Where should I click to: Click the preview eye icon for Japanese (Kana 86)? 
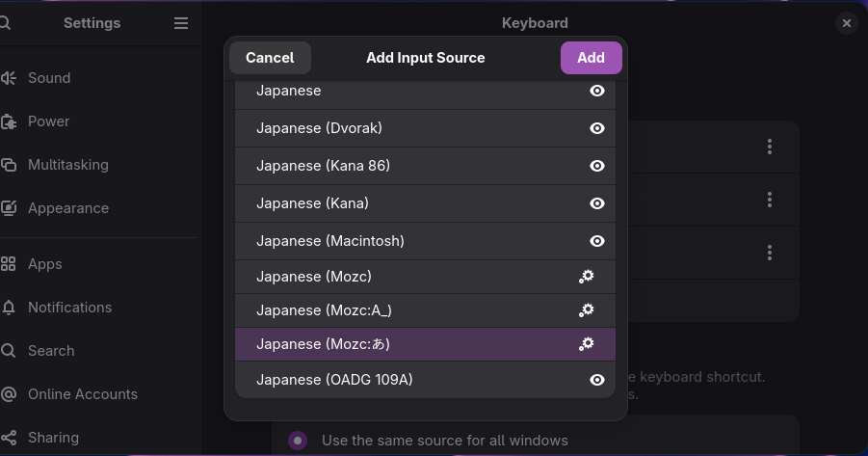pyautogui.click(x=597, y=166)
